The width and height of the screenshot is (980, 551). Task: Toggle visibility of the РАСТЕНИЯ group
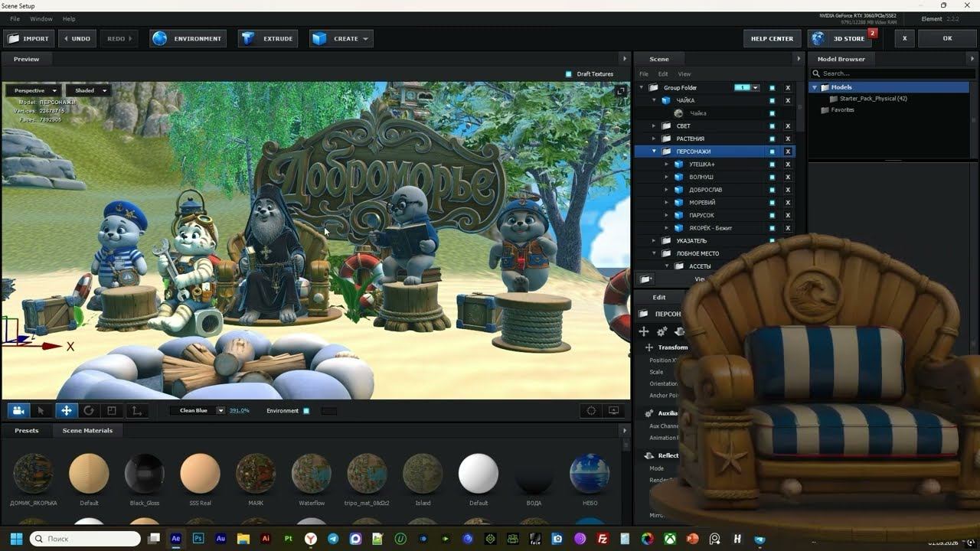tap(772, 139)
